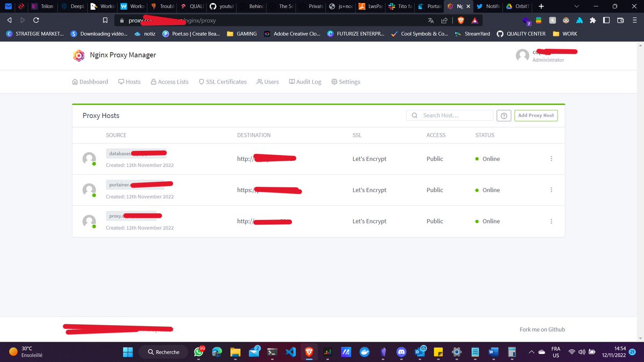Click the help question mark button
The image size is (644, 362).
pyautogui.click(x=503, y=115)
